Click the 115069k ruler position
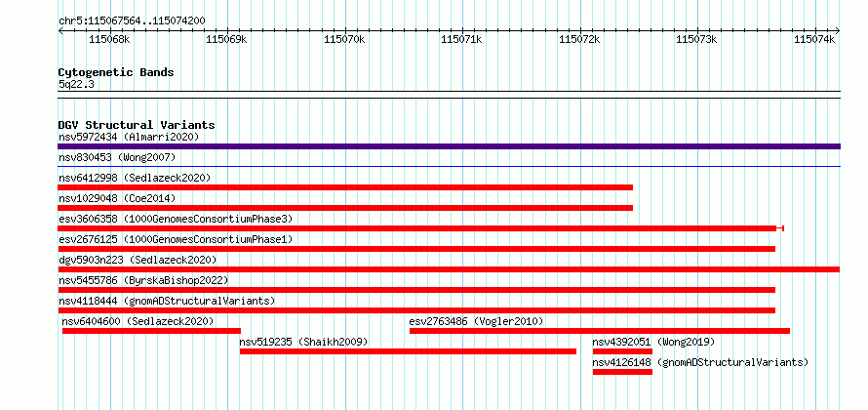868x410 pixels. click(x=227, y=39)
